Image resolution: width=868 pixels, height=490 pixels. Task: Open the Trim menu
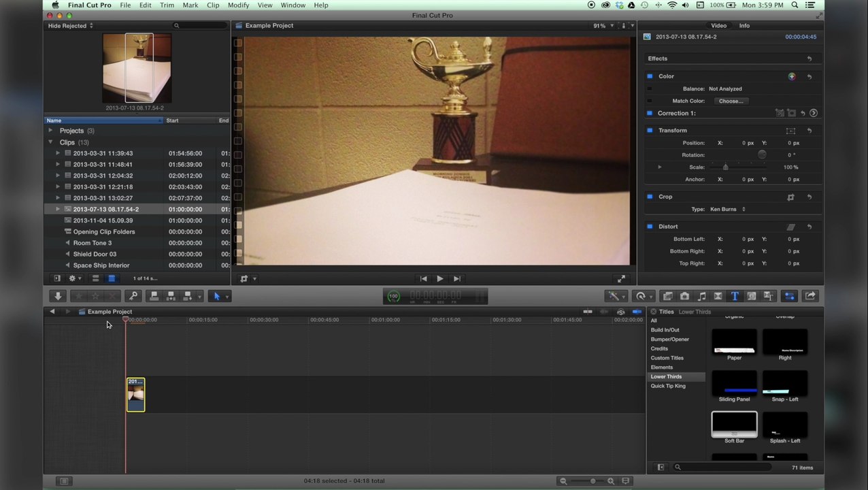167,5
